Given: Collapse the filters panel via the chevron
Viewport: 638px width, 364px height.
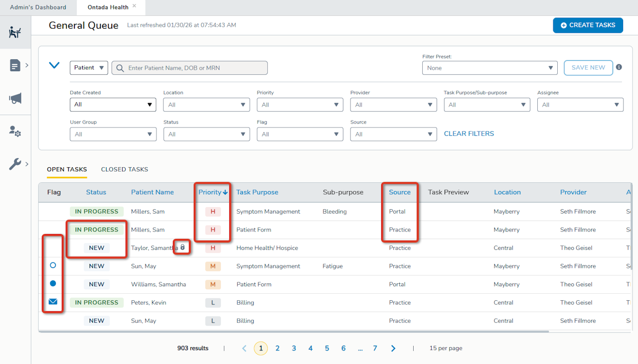Looking at the screenshot, I should pos(54,65).
